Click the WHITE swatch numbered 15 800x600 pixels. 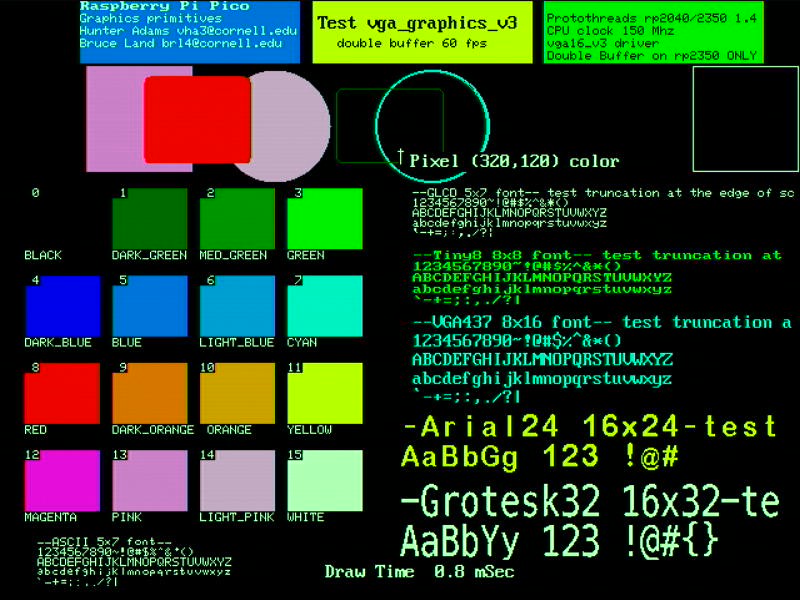tap(325, 481)
